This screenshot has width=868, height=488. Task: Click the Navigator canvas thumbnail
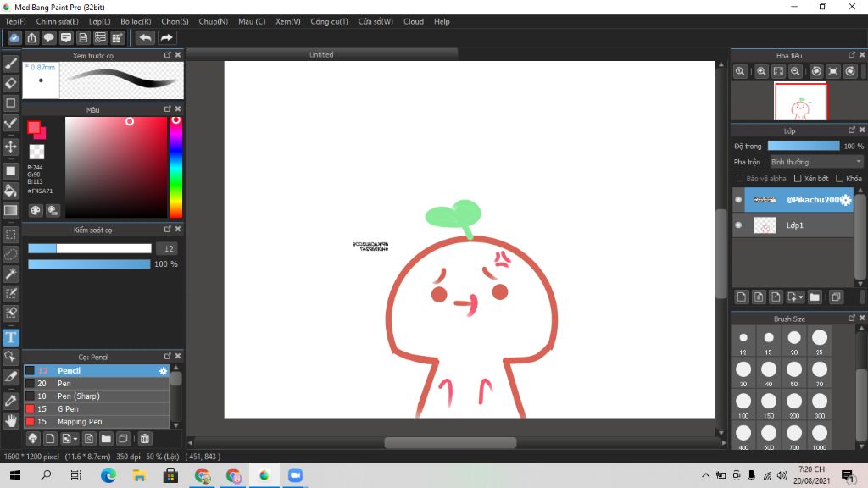point(800,102)
